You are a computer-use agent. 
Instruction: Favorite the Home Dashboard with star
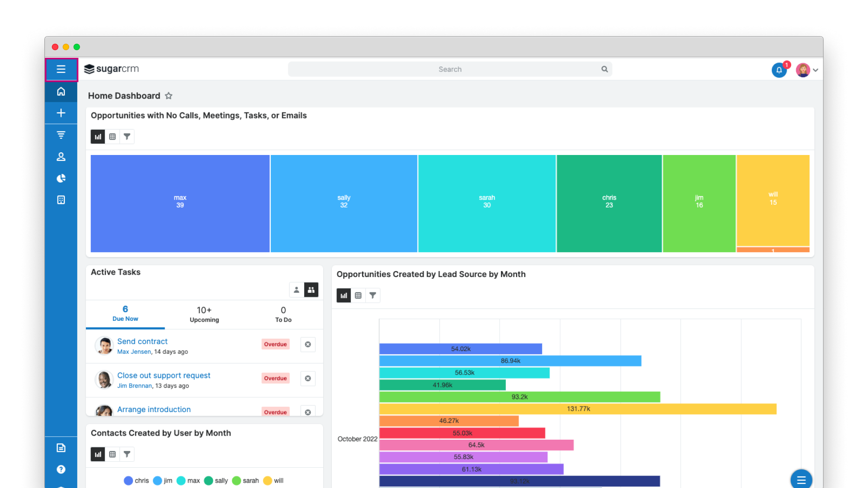pyautogui.click(x=169, y=96)
